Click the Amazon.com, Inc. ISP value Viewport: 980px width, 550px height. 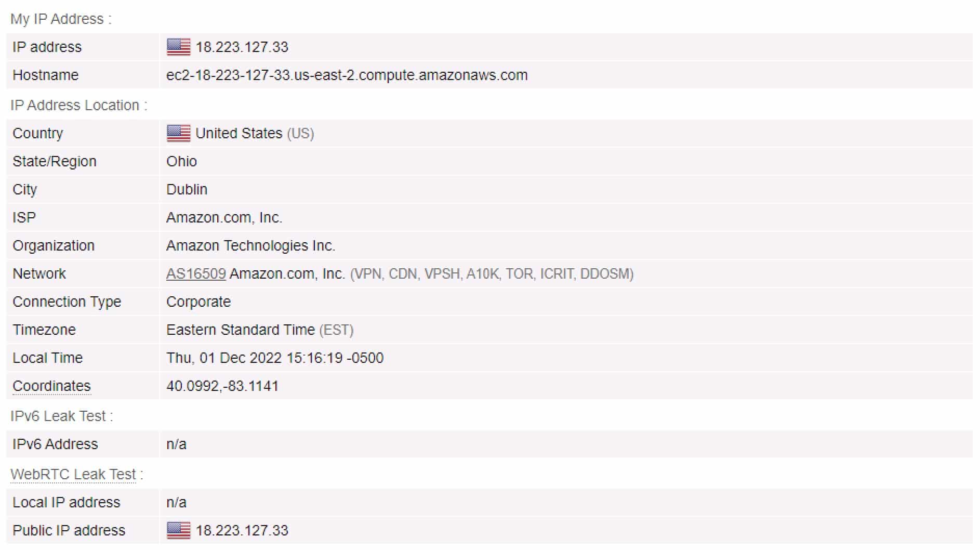(224, 218)
